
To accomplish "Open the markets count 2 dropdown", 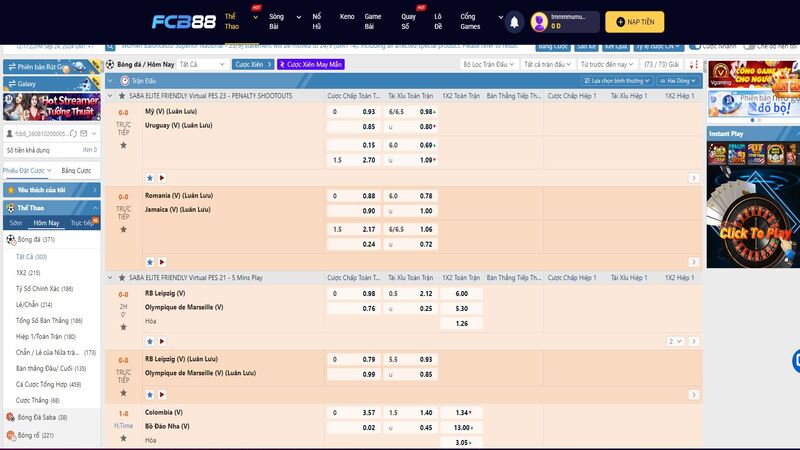I will pos(675,341).
